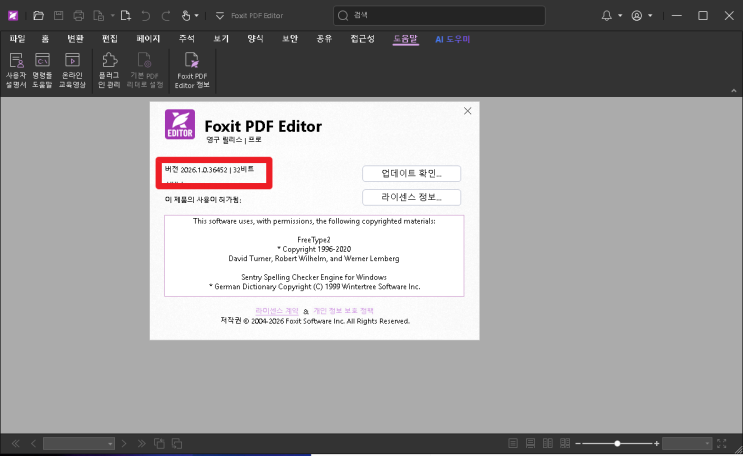Image resolution: width=743 pixels, height=456 pixels.
Task: Click the Sentry Spelling Checker Engine line
Action: coord(314,277)
